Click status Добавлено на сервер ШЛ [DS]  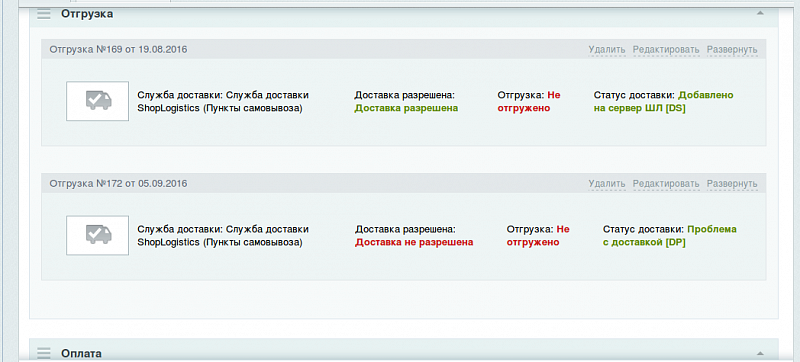pyautogui.click(x=663, y=102)
